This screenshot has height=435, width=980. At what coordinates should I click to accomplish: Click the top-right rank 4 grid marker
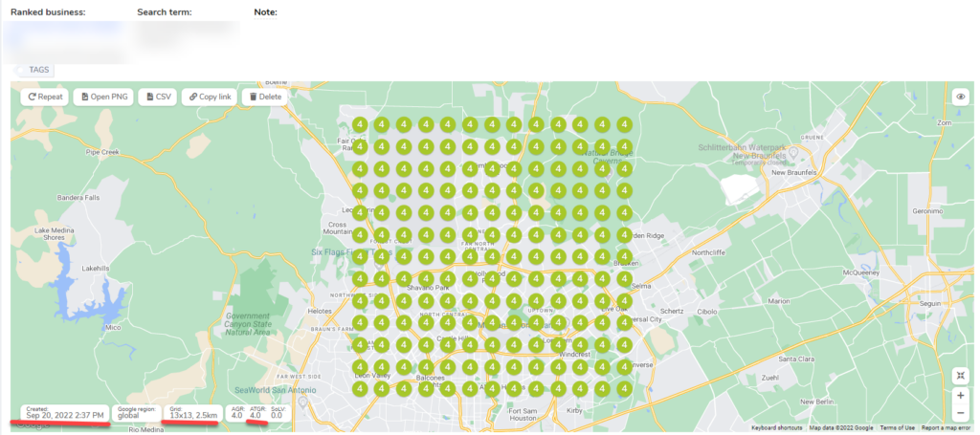tap(624, 124)
